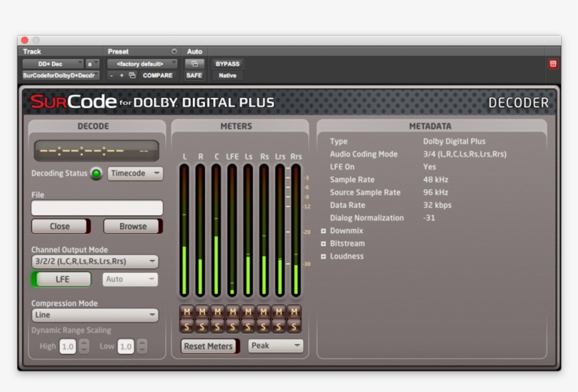The image size is (578, 392).
Task: Open the factory default preset menu
Action: pos(142,63)
